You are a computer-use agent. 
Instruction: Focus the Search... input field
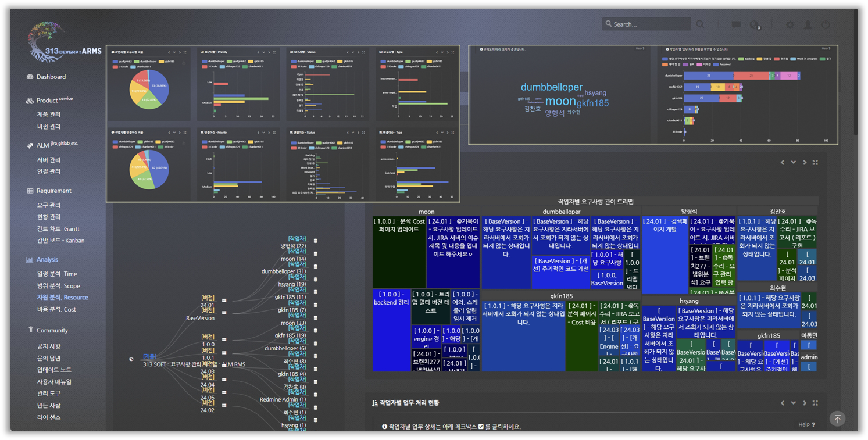[x=646, y=24]
